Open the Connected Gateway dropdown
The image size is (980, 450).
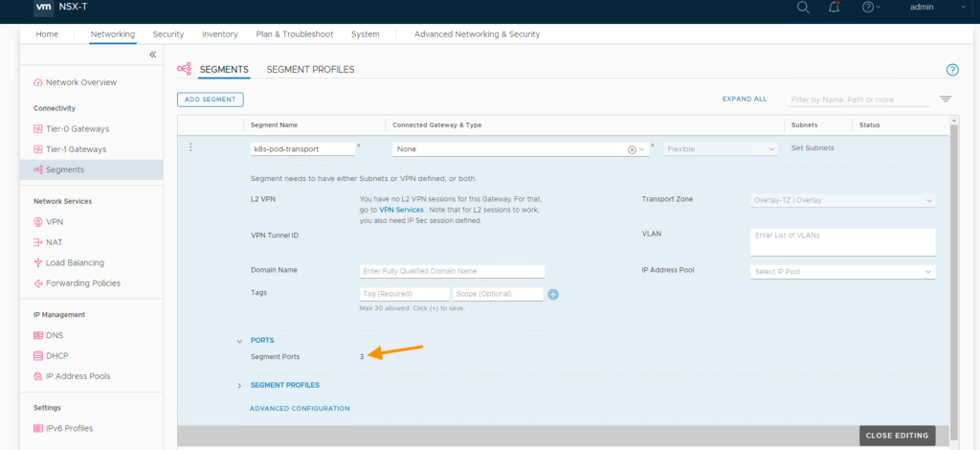point(643,149)
